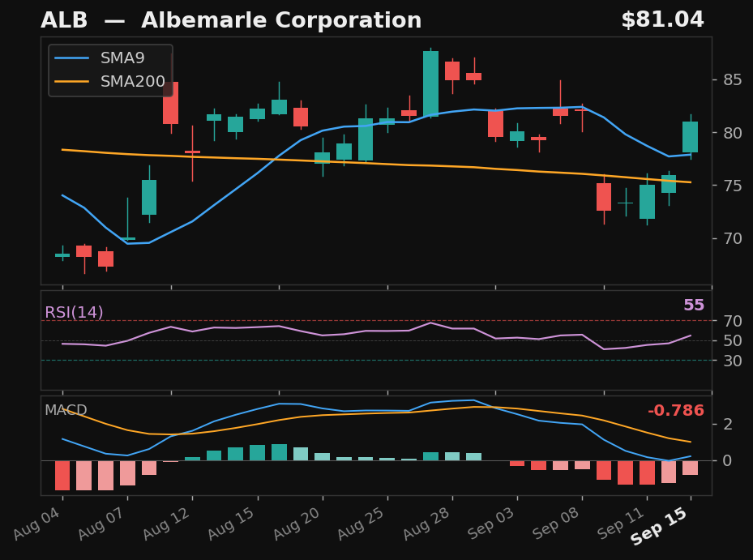Click the Aug 15 date label
This screenshot has height=560, width=753.
pos(232,523)
